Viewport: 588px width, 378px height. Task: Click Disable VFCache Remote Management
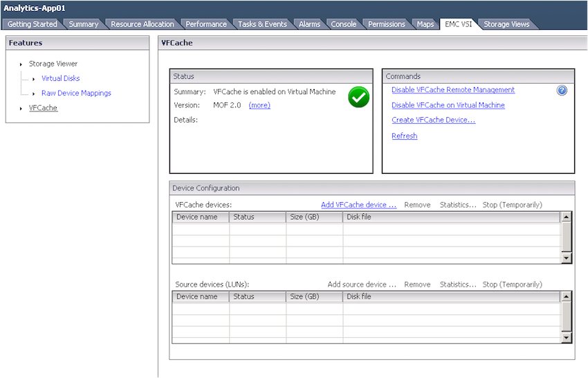click(453, 90)
